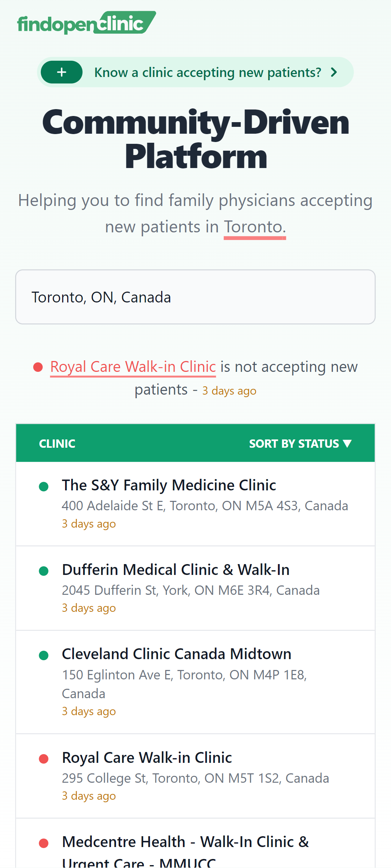Open the Sort By Status dropdown

[300, 443]
